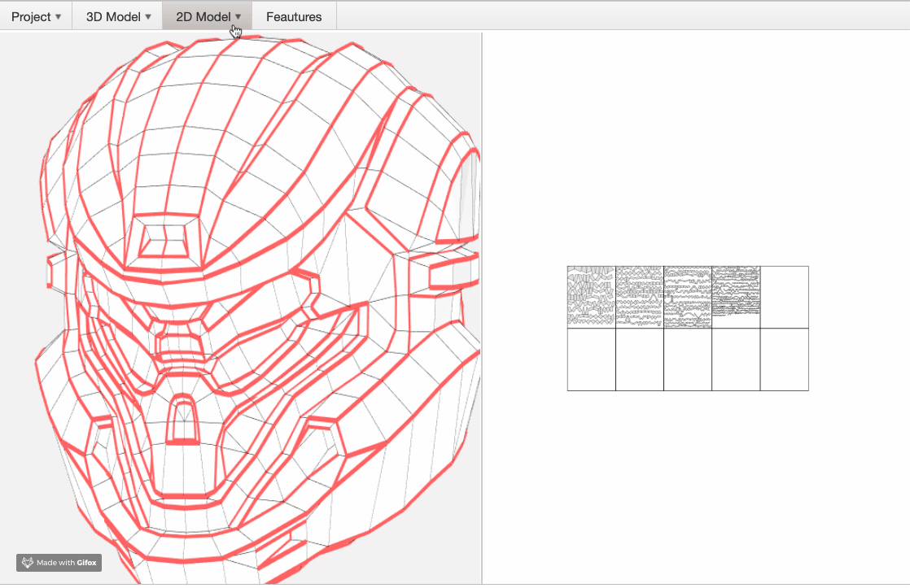Expand the Project dropdown arrow
910x588 pixels.
[x=58, y=17]
